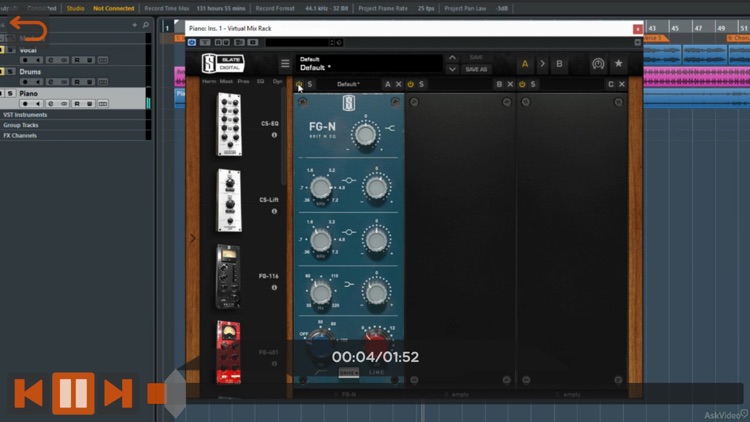Click FG-N top output gain knob

[365, 135]
